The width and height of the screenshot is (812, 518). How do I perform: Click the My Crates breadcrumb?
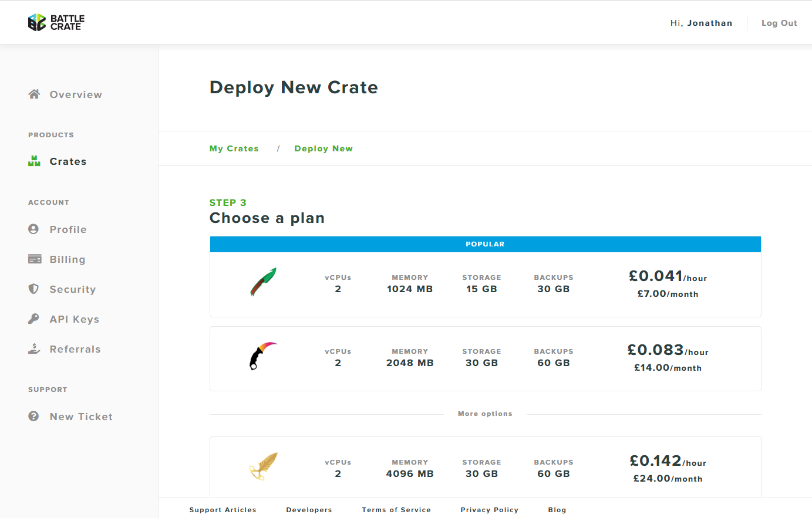point(234,148)
